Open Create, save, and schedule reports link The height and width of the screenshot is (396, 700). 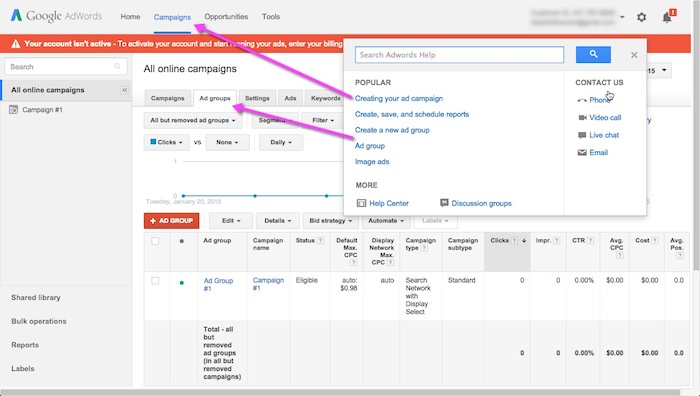(412, 114)
